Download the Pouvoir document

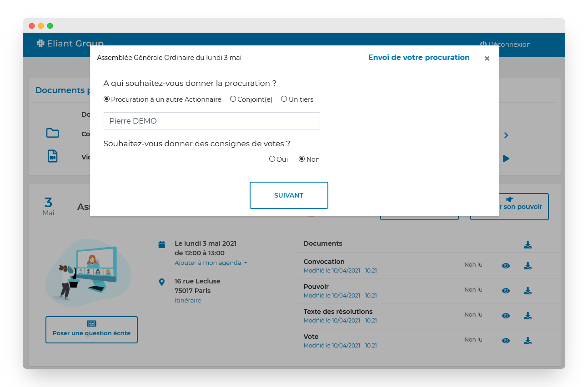click(x=528, y=291)
